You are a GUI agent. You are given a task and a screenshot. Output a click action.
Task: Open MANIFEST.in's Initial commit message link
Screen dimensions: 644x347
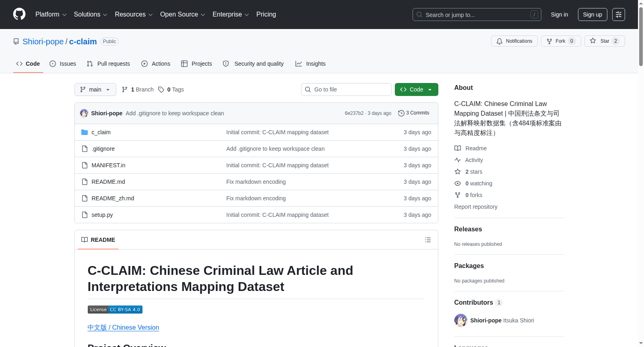277,165
